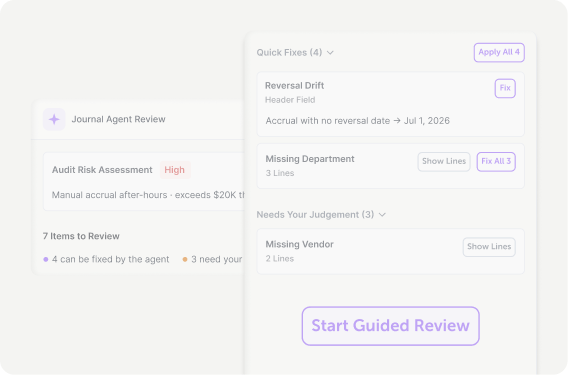This screenshot has height=375, width=568.
Task: Show lines for Missing Department
Action: [444, 162]
